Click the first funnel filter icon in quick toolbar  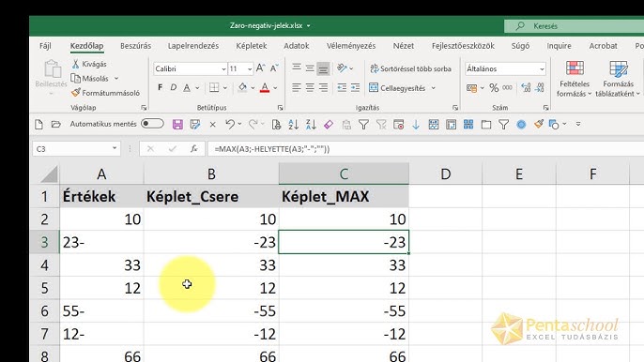click(x=363, y=125)
